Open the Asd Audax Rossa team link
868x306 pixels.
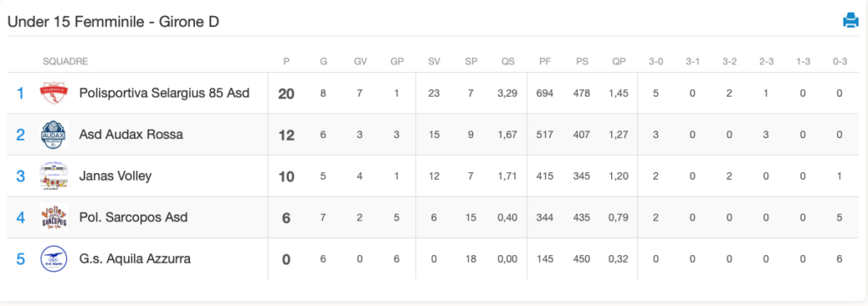click(x=131, y=135)
